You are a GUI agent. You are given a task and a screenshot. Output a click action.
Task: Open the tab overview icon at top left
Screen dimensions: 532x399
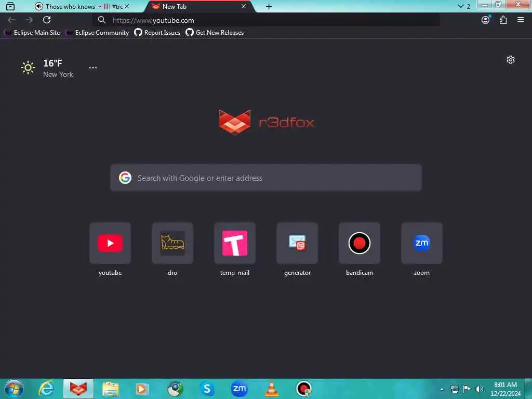(10, 6)
